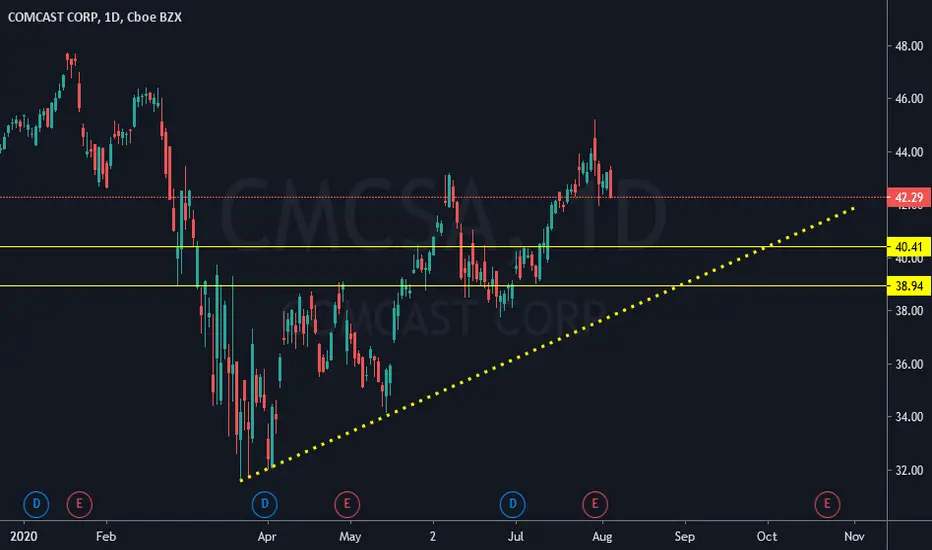
Task: Select the yellow 38.94 price level label
Action: pos(909,286)
